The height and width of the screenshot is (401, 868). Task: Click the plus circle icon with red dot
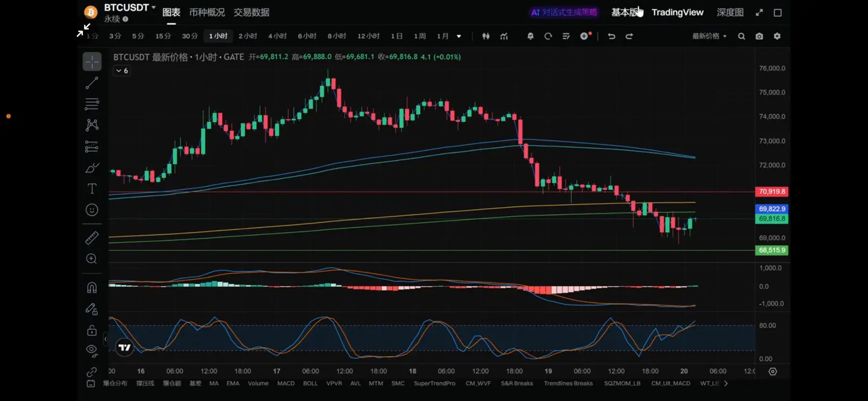[x=585, y=36]
